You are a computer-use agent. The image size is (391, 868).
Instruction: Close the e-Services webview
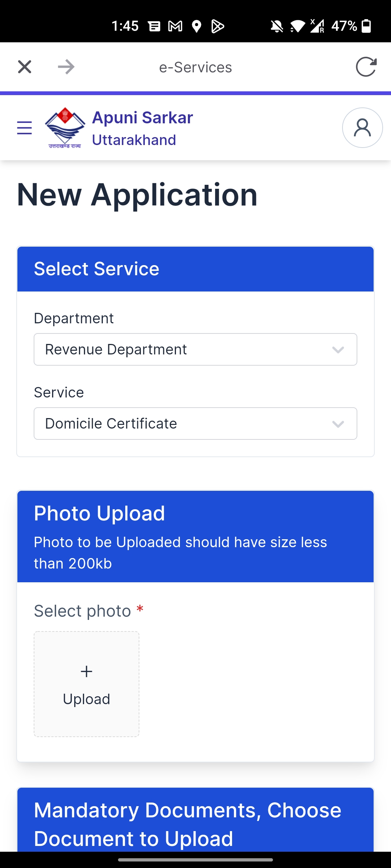24,67
